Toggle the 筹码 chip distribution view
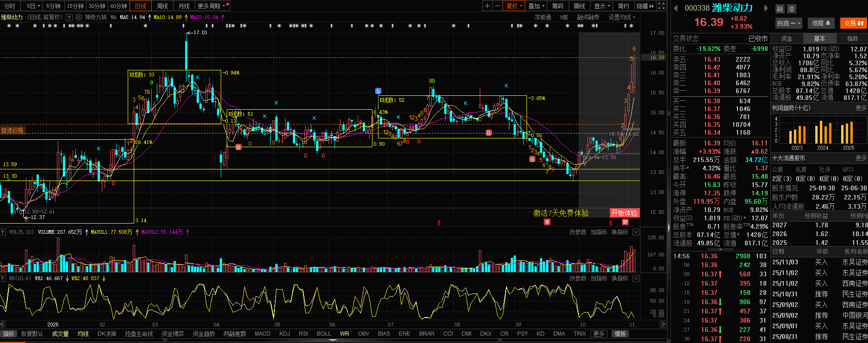The width and height of the screenshot is (868, 343). pos(558,6)
